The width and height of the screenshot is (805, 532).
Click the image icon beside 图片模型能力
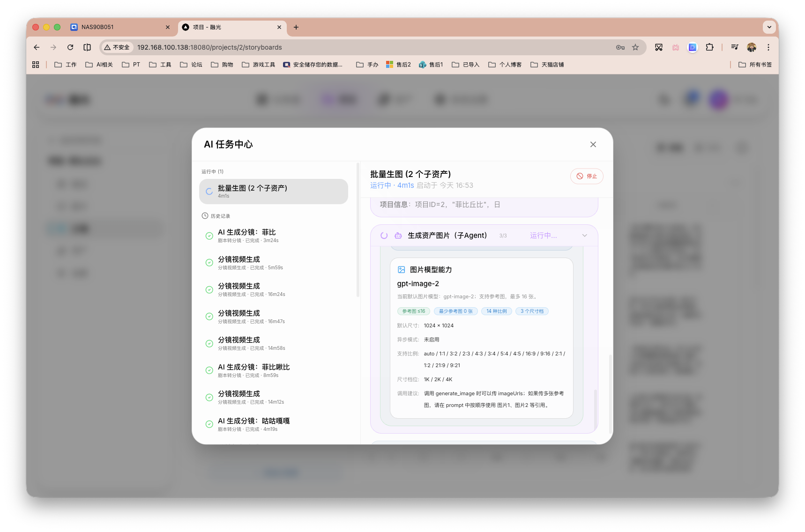click(x=401, y=270)
